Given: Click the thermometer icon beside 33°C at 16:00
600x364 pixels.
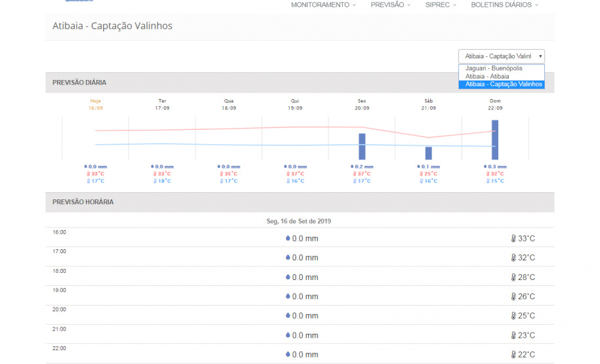Looking at the screenshot, I should pos(513,239).
